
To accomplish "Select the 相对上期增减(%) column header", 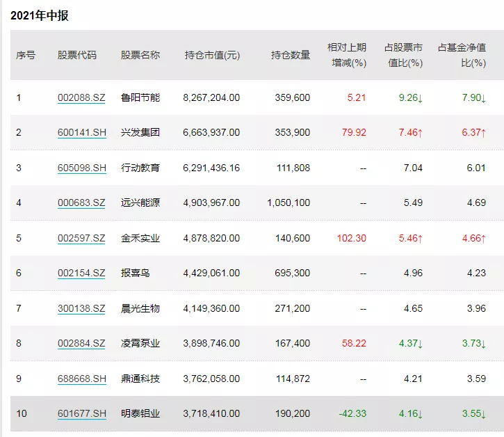I will pos(347,55).
